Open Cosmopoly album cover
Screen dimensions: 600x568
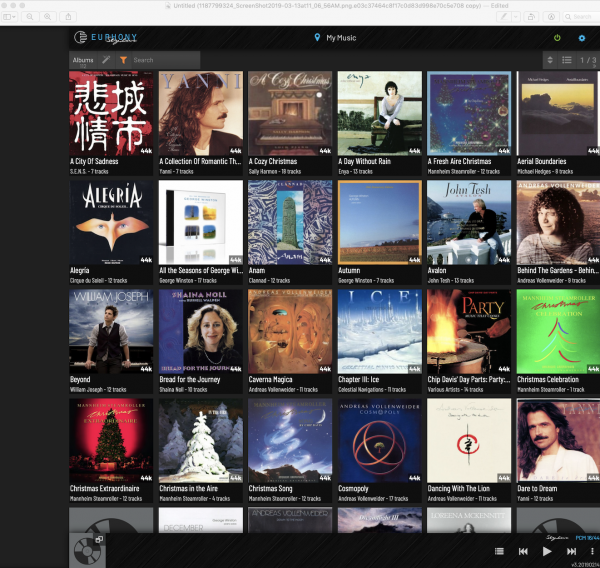380,440
